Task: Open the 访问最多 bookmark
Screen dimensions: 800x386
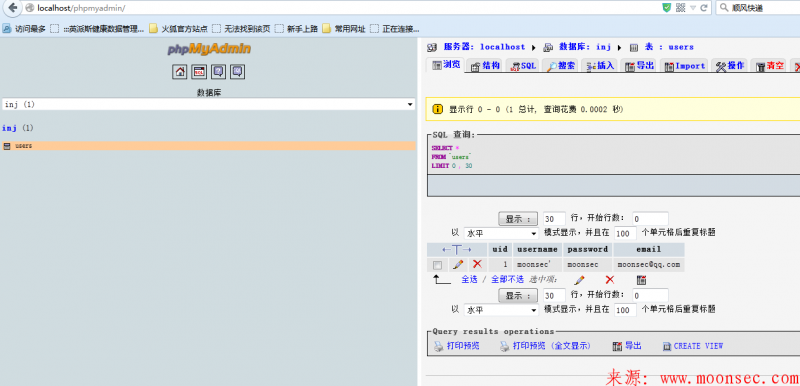Action: click(24, 29)
